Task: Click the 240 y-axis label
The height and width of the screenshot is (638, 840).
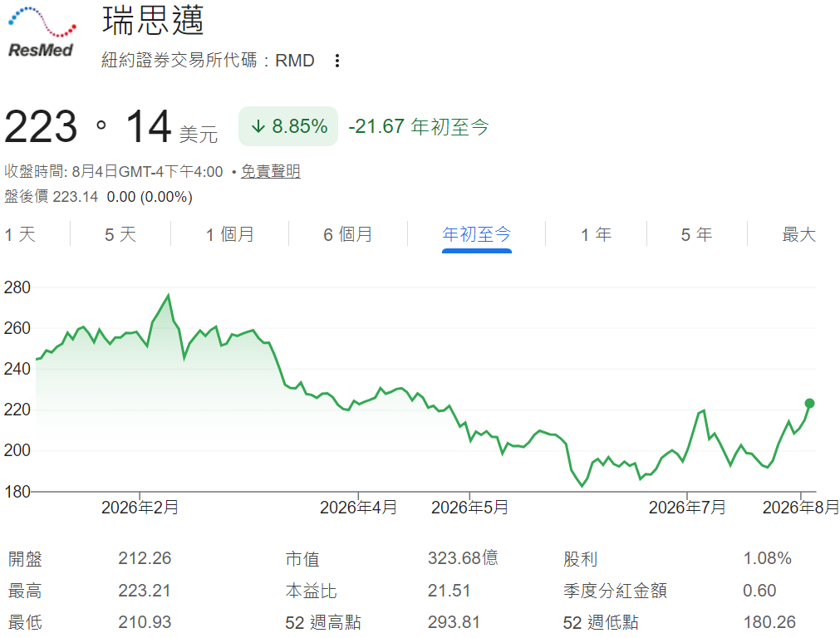Action: [x=17, y=369]
